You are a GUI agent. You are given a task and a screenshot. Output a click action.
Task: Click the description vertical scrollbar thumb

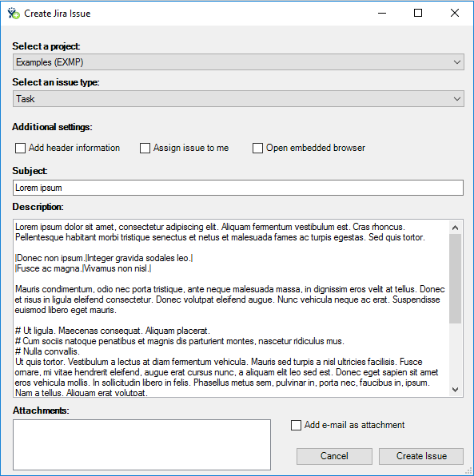[x=455, y=279]
